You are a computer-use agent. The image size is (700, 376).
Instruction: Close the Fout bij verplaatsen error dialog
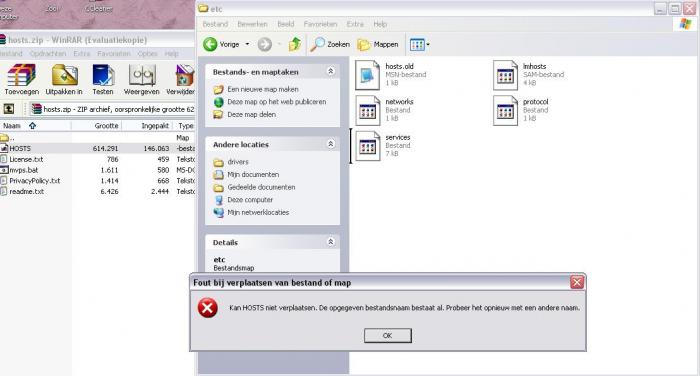click(x=577, y=282)
